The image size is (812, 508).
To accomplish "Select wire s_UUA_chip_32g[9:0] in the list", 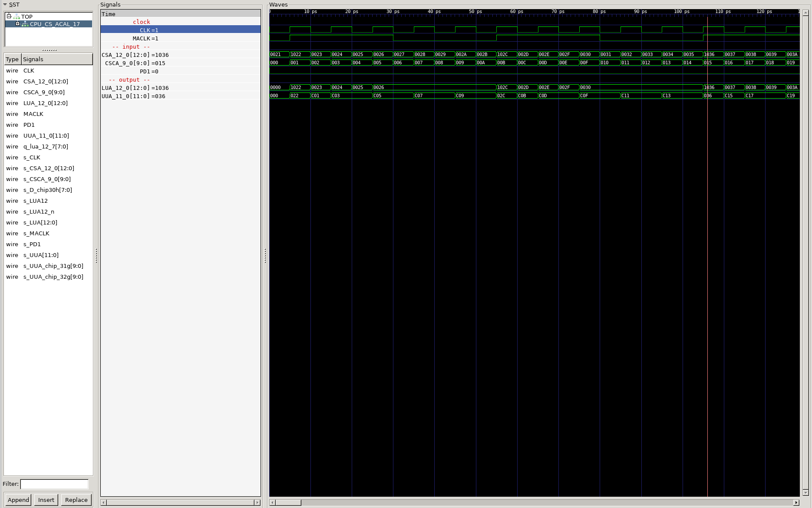I will click(x=48, y=277).
